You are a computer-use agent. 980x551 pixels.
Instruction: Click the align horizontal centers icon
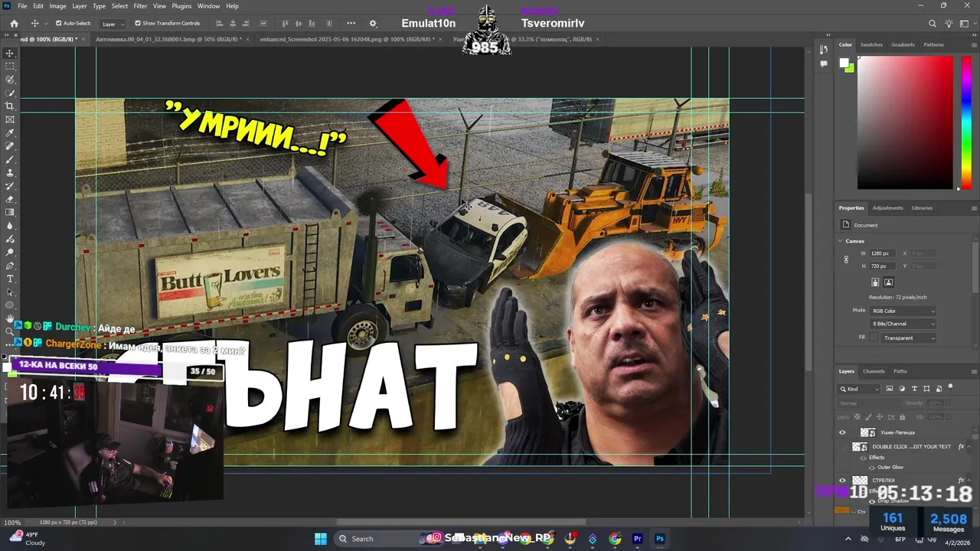[x=234, y=24]
